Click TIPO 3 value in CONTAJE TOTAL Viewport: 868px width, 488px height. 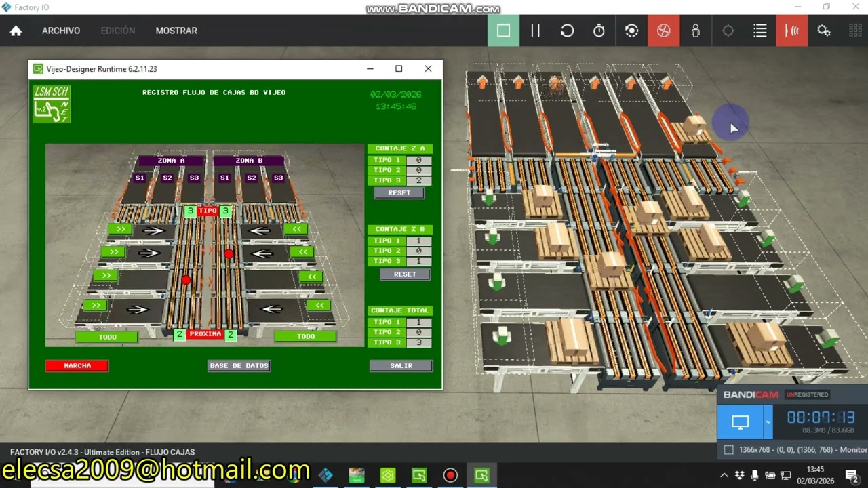click(x=419, y=343)
